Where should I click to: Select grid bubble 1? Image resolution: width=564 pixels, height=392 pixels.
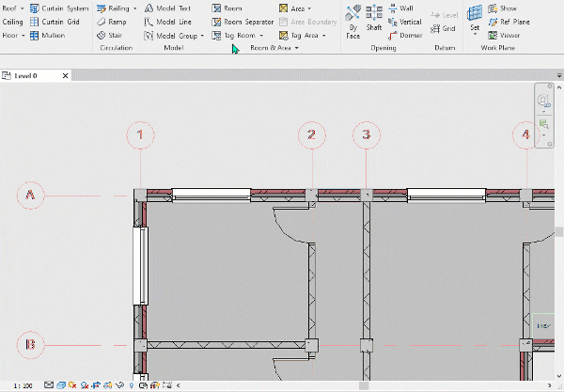coord(140,134)
